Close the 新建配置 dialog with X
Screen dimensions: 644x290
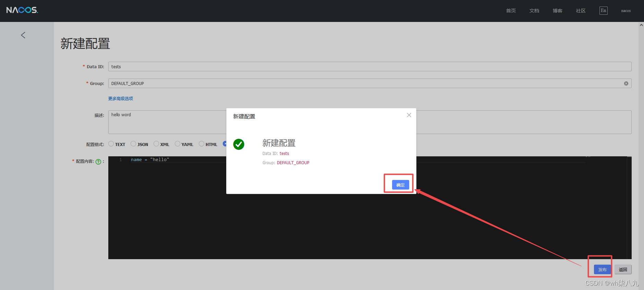[409, 115]
